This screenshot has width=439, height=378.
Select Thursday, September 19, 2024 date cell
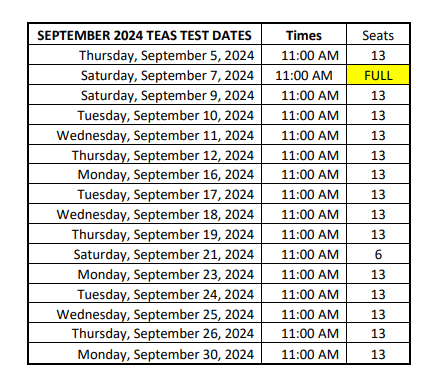click(145, 234)
